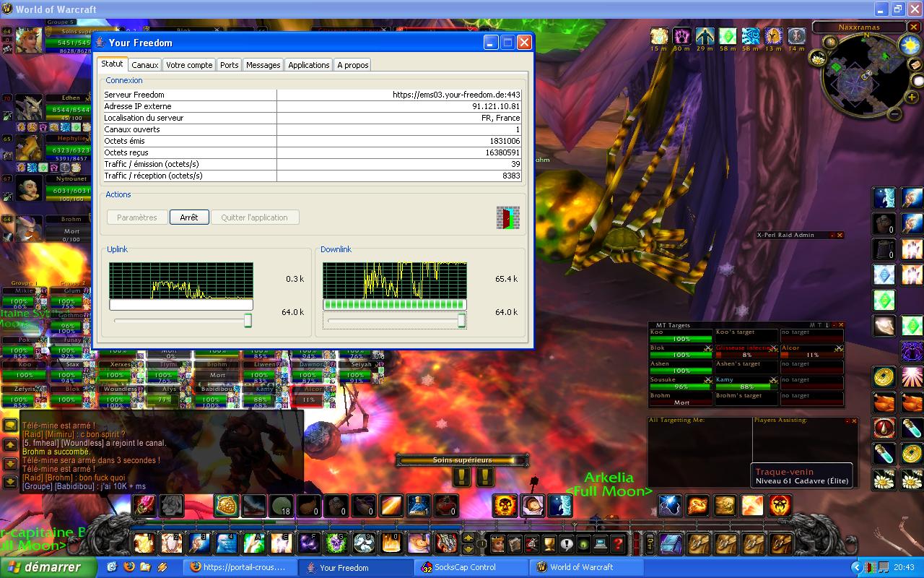924x578 pixels.
Task: Click the Uplink bandwidth slider handle
Action: point(248,320)
